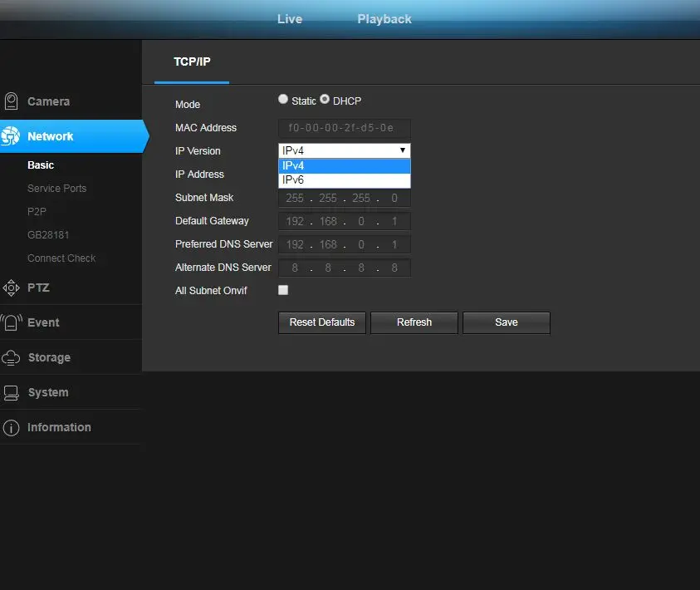700x590 pixels.
Task: Click the Save button
Action: pyautogui.click(x=507, y=322)
